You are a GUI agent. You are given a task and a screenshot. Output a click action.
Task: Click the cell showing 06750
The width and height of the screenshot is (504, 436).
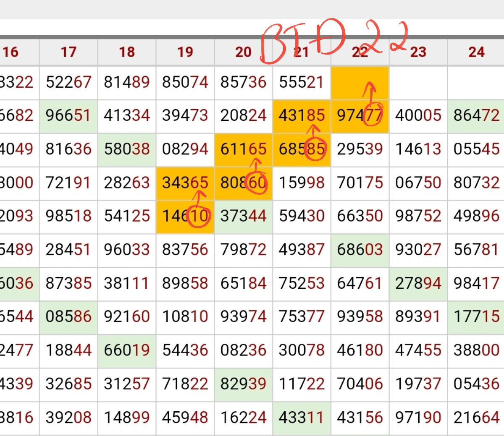pos(418,183)
